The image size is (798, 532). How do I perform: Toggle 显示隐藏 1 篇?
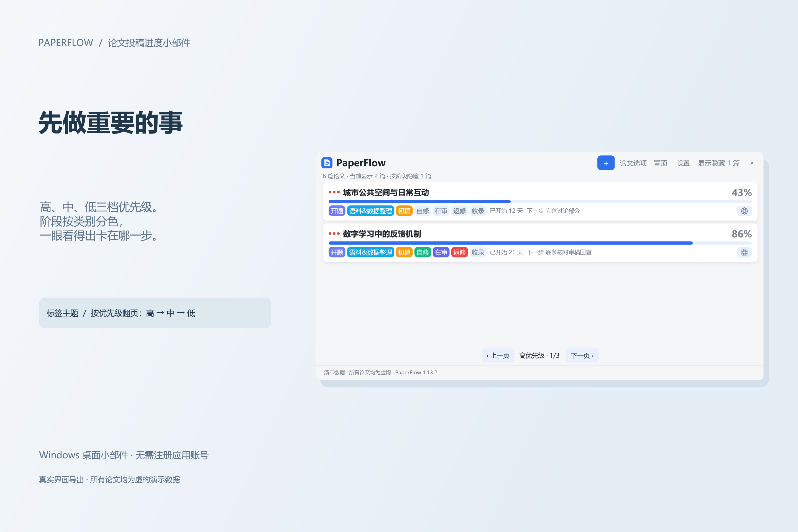pyautogui.click(x=718, y=163)
